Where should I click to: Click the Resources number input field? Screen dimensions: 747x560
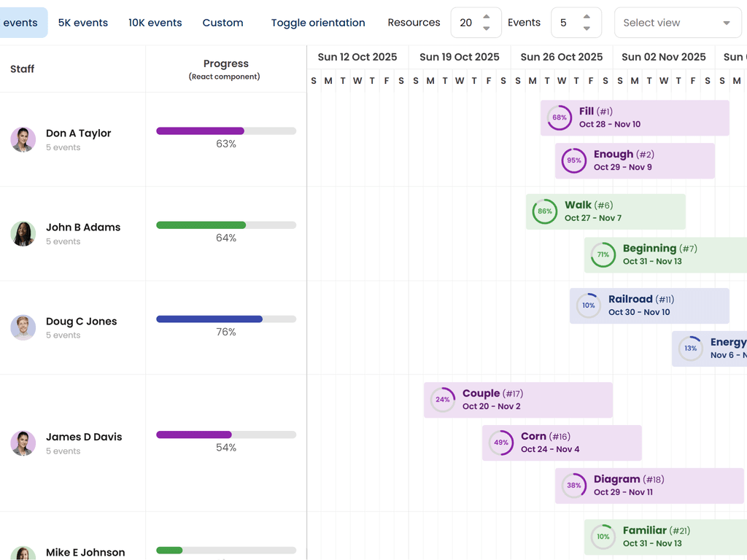pos(467,23)
